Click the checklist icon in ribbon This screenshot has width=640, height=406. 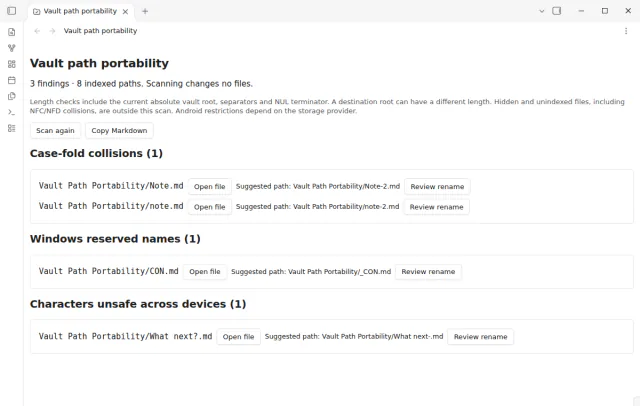(11, 128)
